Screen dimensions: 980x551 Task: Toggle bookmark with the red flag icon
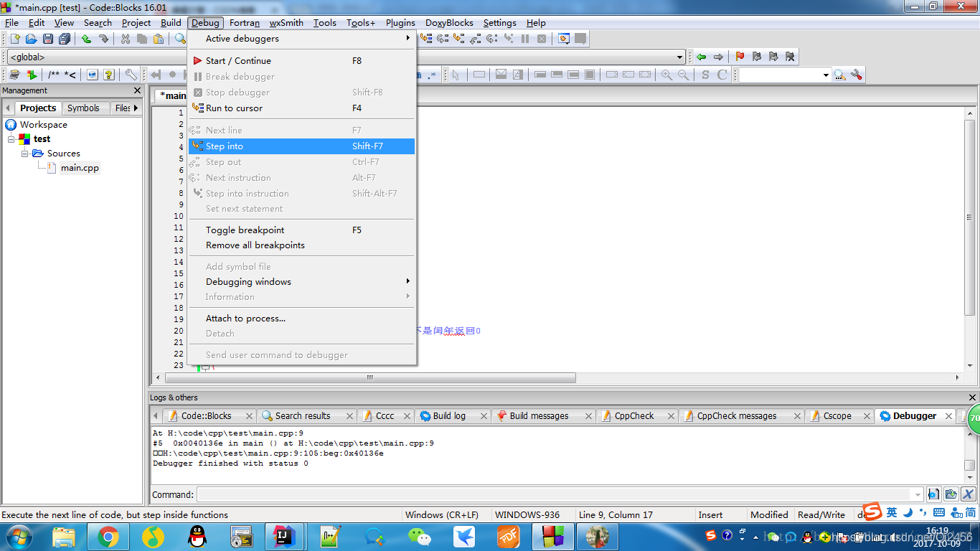[740, 57]
